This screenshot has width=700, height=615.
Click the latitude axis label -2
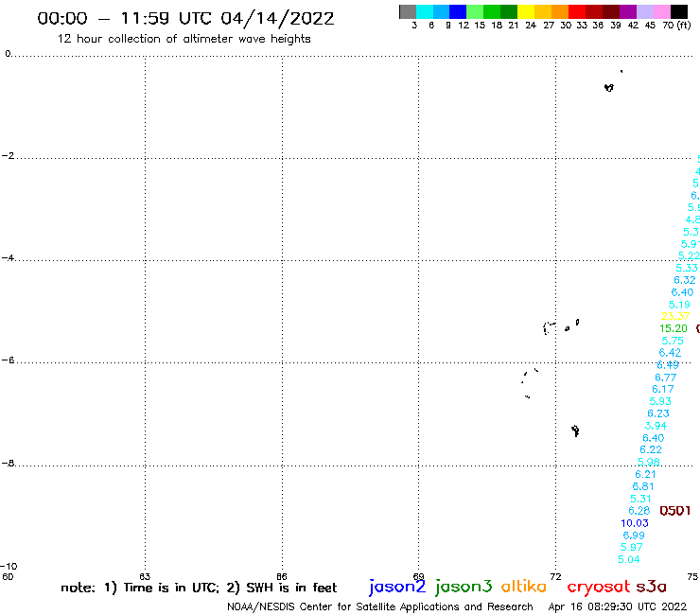[8, 156]
